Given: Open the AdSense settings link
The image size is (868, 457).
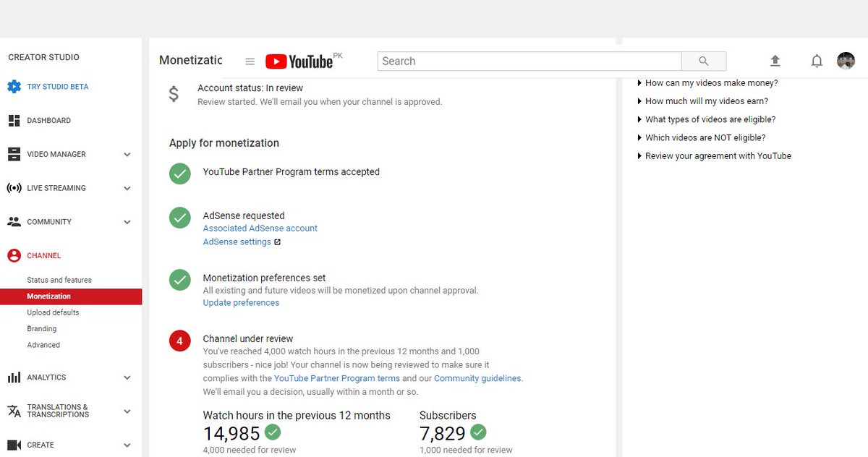Looking at the screenshot, I should pos(237,242).
